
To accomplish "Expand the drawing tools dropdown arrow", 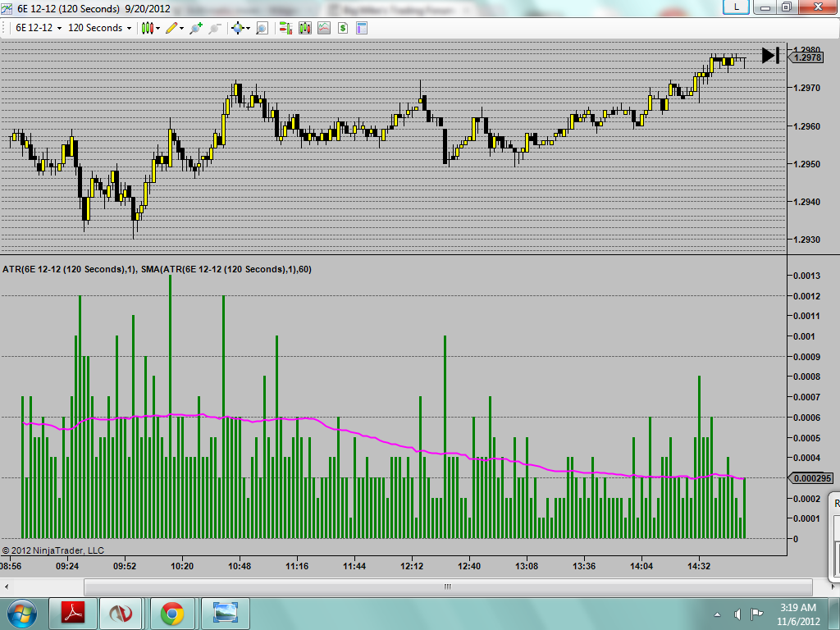I will [x=182, y=29].
